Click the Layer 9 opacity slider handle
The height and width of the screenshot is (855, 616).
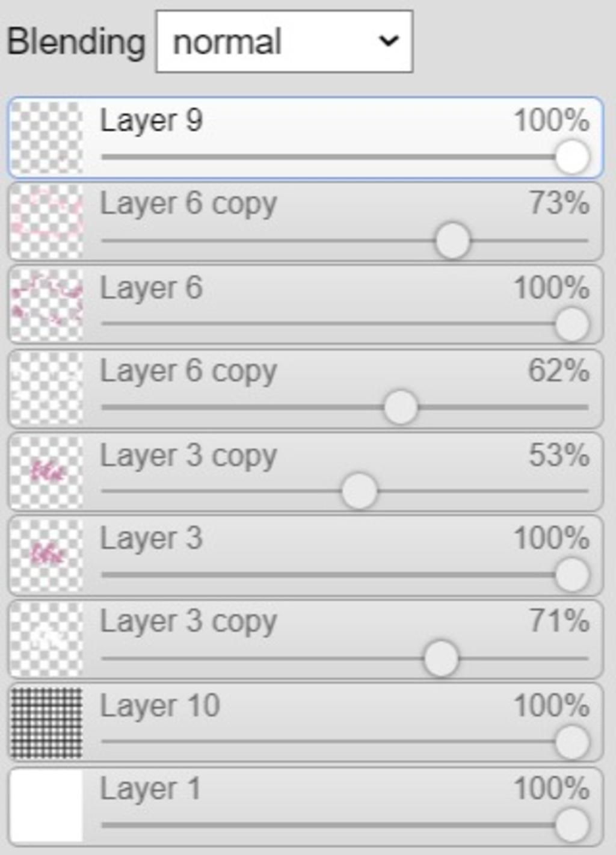pyautogui.click(x=571, y=157)
